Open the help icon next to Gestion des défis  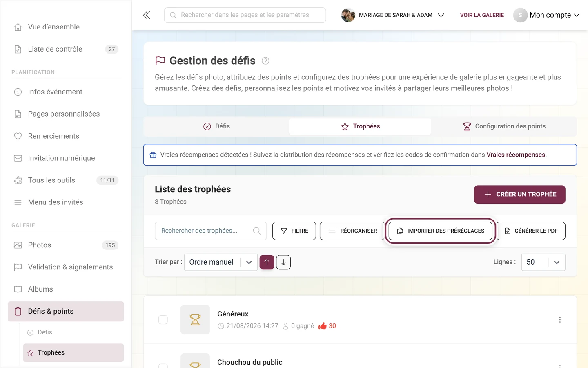pos(265,61)
